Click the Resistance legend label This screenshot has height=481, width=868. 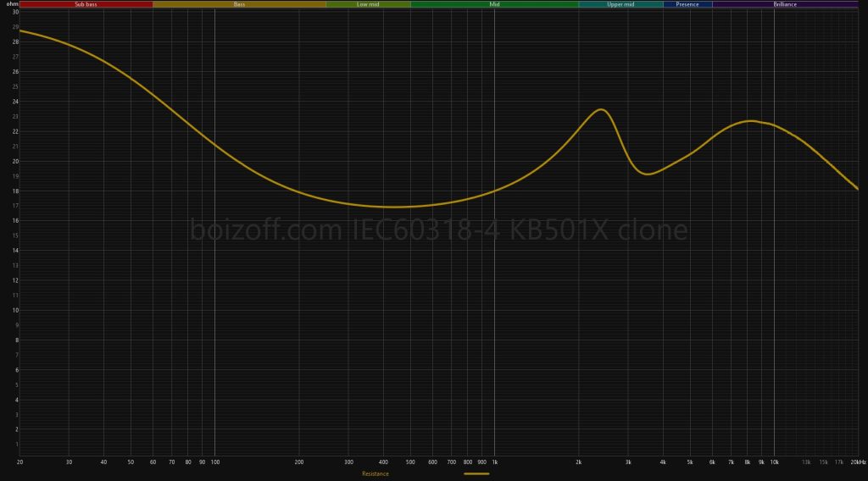[376, 474]
